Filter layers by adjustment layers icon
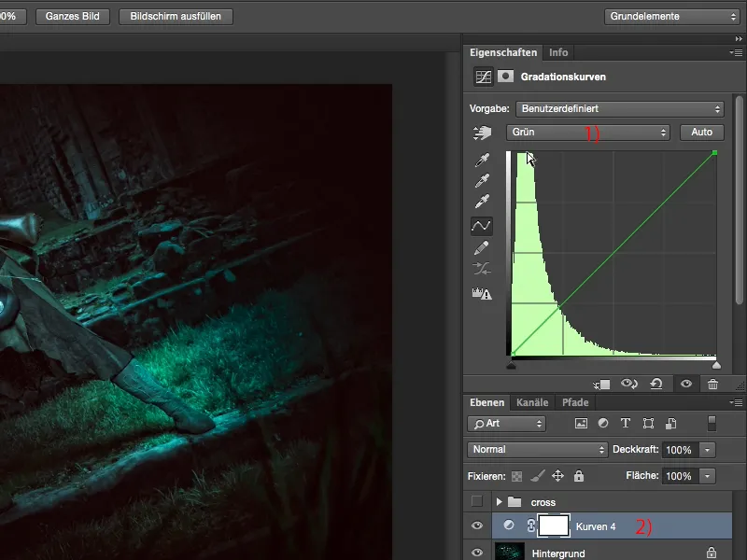Image resolution: width=747 pixels, height=560 pixels. [x=603, y=423]
